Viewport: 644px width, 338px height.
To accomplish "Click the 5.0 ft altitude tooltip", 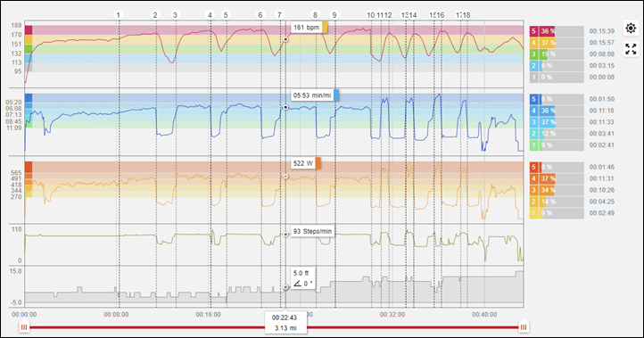I will 303,278.
